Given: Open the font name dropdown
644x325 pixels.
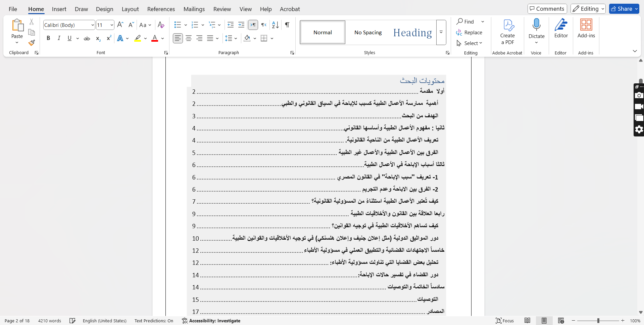Looking at the screenshot, I should tap(93, 25).
